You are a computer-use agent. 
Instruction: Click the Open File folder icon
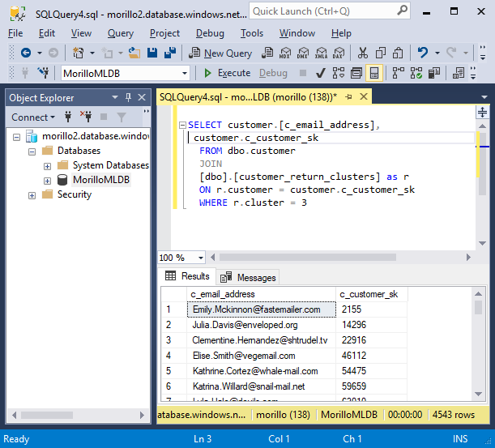click(133, 53)
